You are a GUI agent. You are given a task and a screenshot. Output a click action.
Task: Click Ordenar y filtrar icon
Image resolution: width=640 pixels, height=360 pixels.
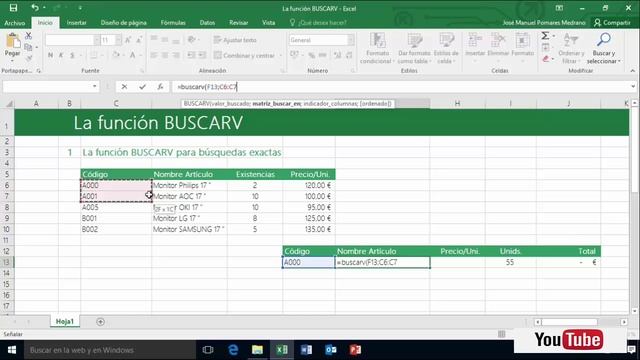click(571, 40)
